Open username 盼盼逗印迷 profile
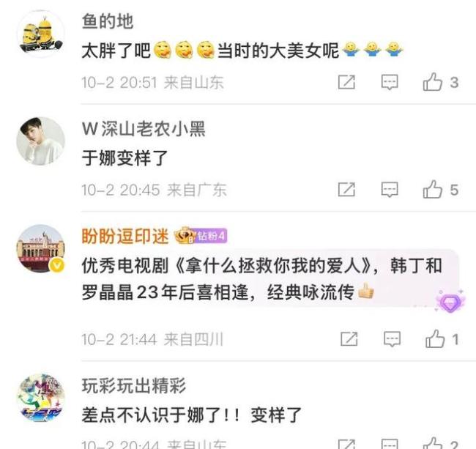 pos(125,236)
